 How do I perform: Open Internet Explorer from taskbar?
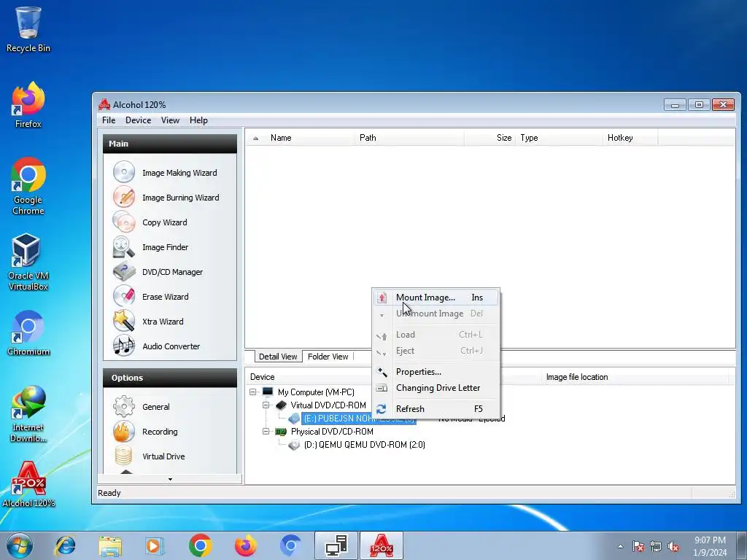point(65,545)
